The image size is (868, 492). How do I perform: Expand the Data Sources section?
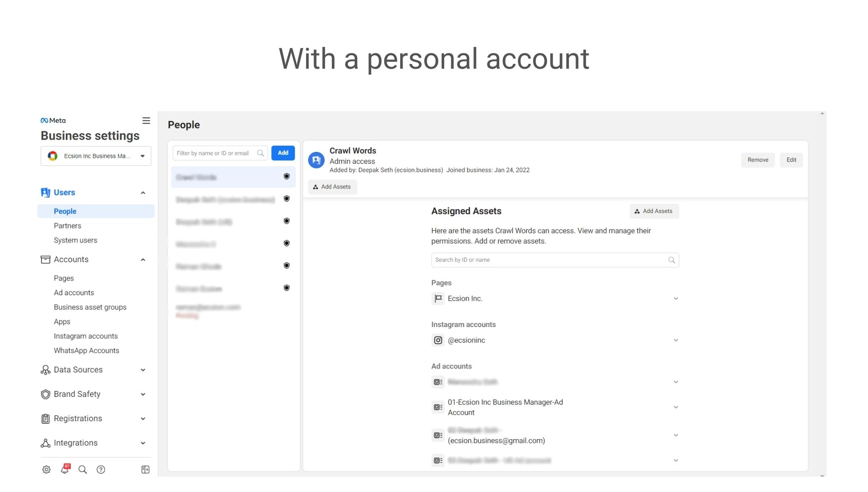(x=143, y=370)
